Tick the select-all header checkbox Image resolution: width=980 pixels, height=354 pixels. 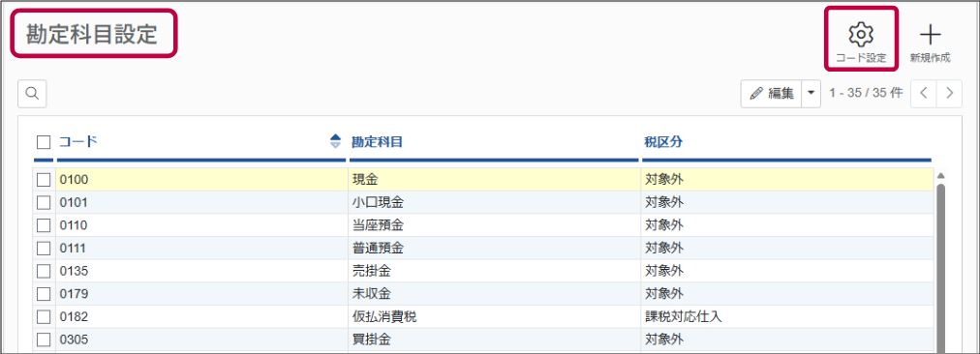(x=44, y=142)
